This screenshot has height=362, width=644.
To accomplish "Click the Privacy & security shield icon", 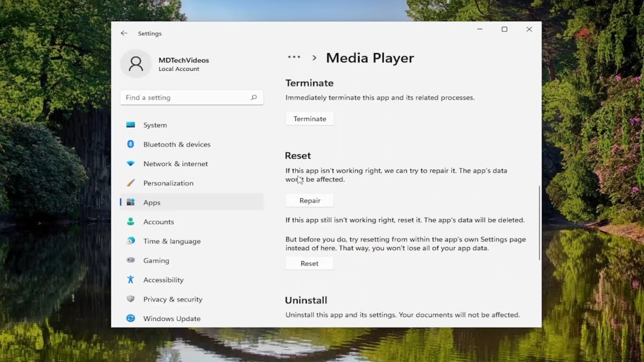I will 131,299.
